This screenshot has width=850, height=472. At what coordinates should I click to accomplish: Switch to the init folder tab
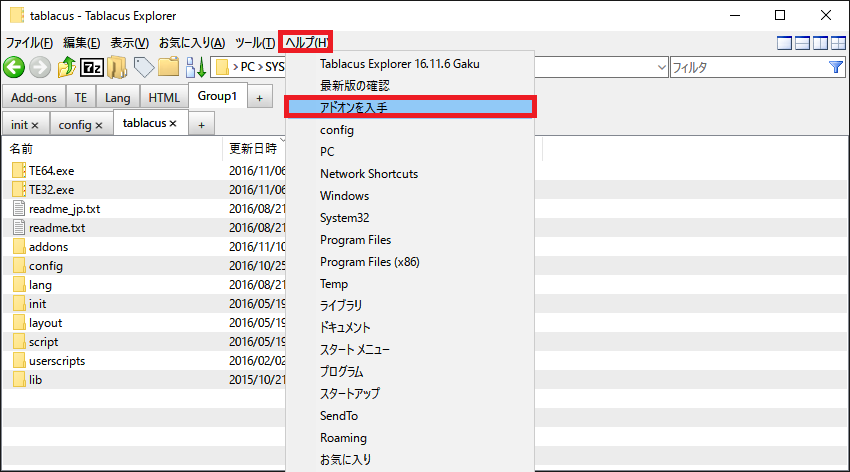point(20,125)
